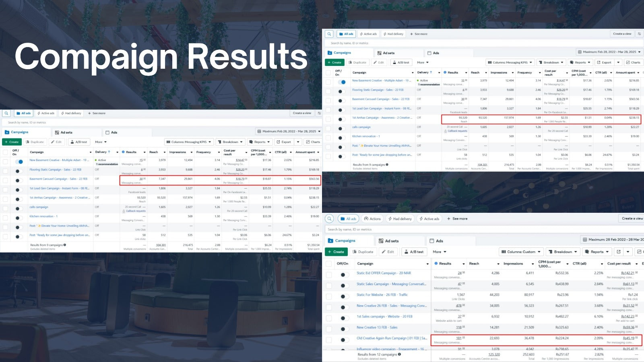Open 'Static Sales Campaign - Messaging' campaign link
Viewport: 644px width, 362px height.
point(391,284)
